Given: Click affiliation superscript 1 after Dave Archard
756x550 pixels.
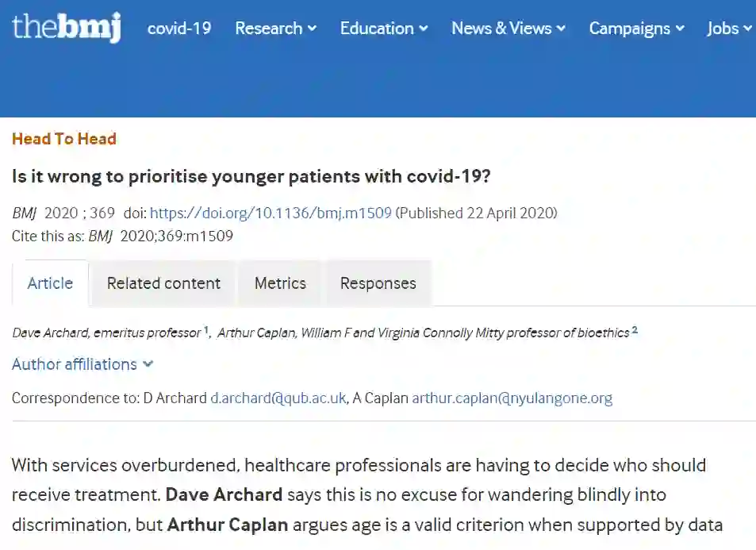Looking at the screenshot, I should tap(206, 330).
